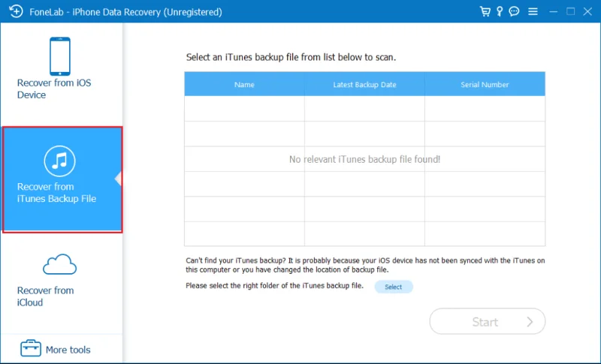
Task: Click the 'Can't find your iTunes backup?' text
Action: click(x=365, y=265)
